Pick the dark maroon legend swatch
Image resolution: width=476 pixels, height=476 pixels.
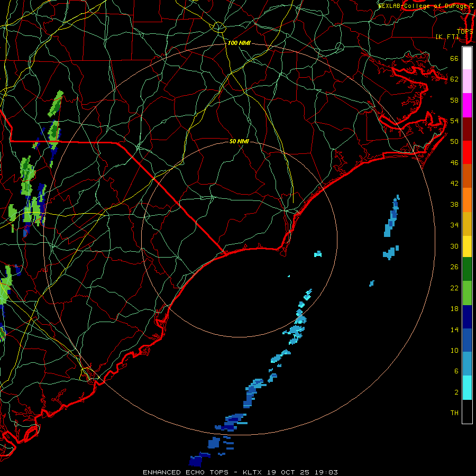click(x=467, y=129)
